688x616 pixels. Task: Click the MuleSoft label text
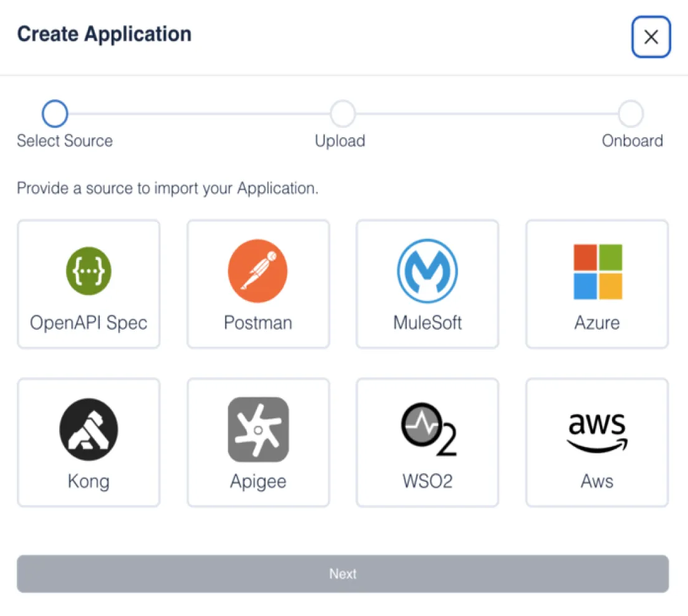coord(428,323)
